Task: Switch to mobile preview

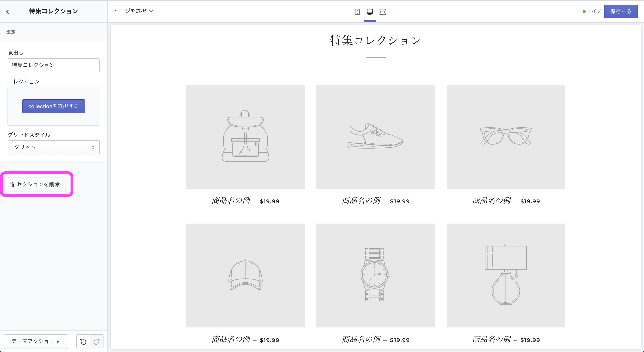Action: 357,12
